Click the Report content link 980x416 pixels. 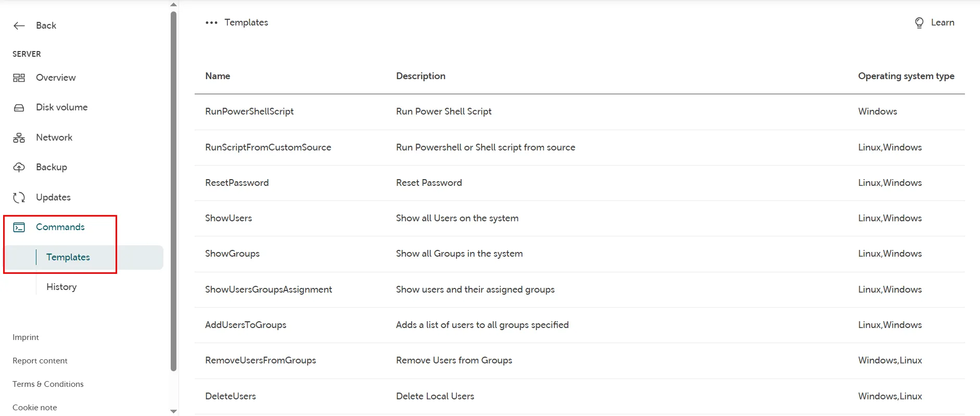[x=40, y=361]
